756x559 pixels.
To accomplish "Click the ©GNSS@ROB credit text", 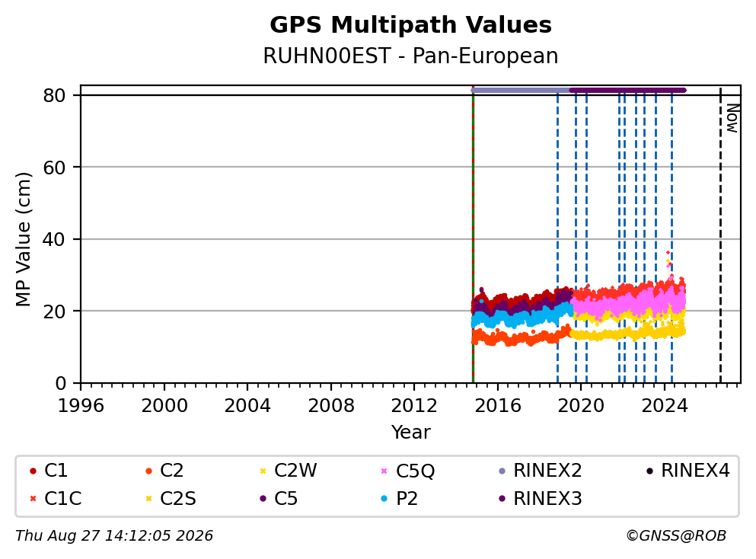I will (676, 536).
